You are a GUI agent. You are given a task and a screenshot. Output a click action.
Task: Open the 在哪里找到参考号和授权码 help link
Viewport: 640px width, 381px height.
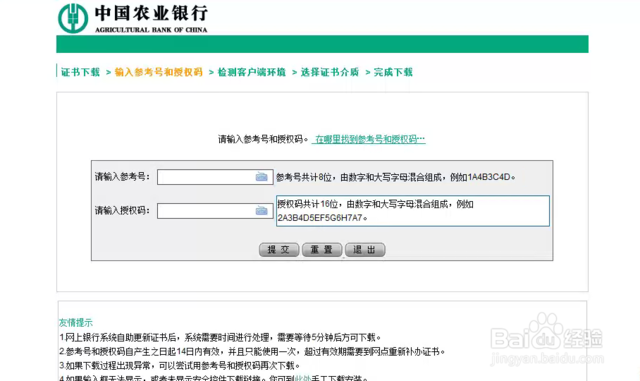(369, 139)
